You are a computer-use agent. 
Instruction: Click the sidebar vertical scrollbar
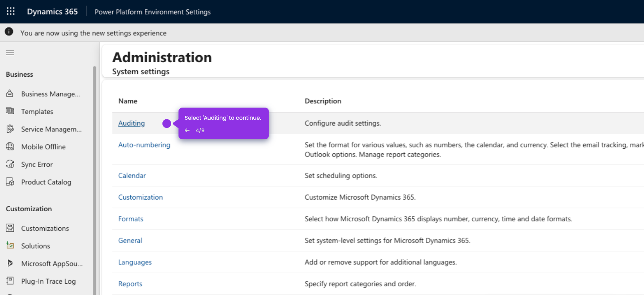click(x=94, y=176)
